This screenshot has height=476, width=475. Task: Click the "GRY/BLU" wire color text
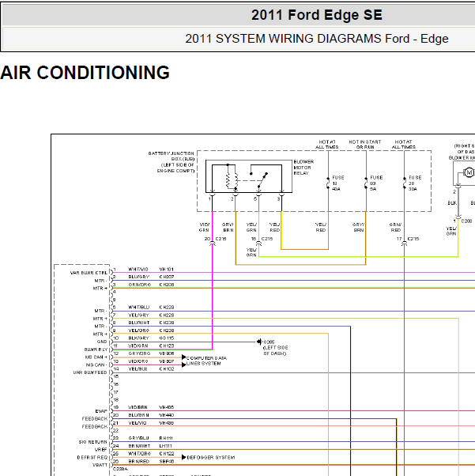pyautogui.click(x=138, y=438)
